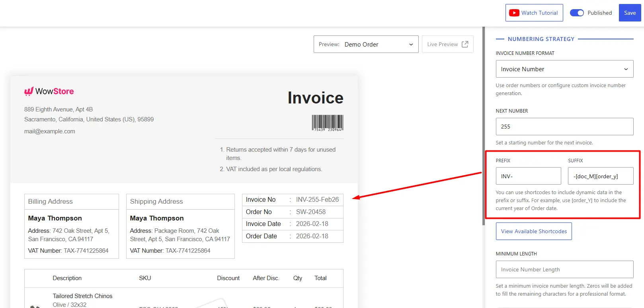Focus the Suffix input field
644x308 pixels.
(x=601, y=176)
